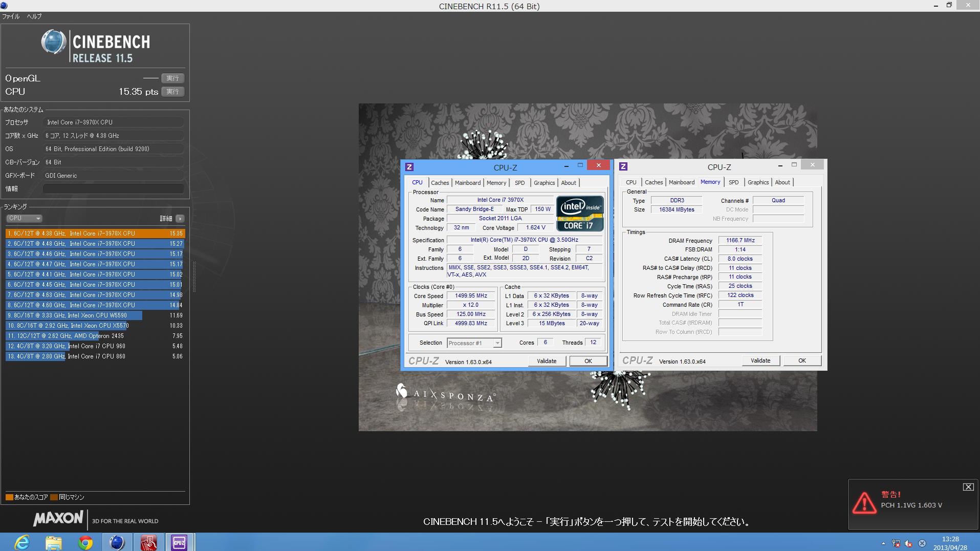
Task: Click the red warning triangle icon
Action: click(864, 503)
